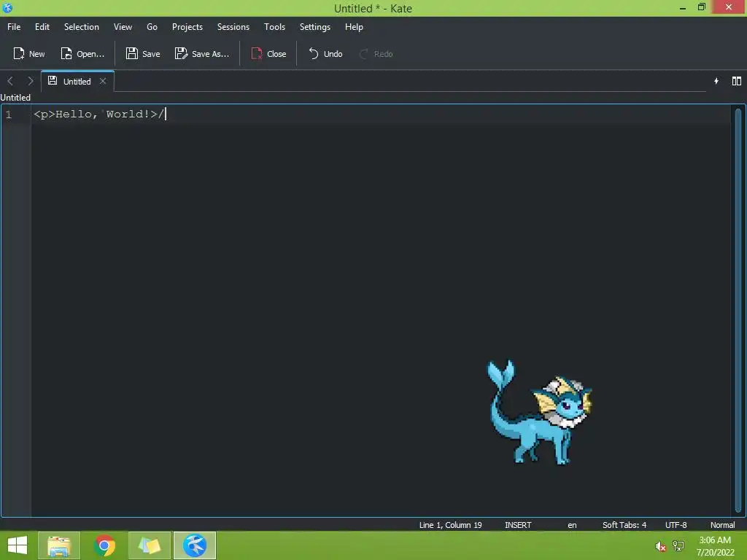Select Normal highlighting mode dropdown
This screenshot has width=747, height=560.
722,525
